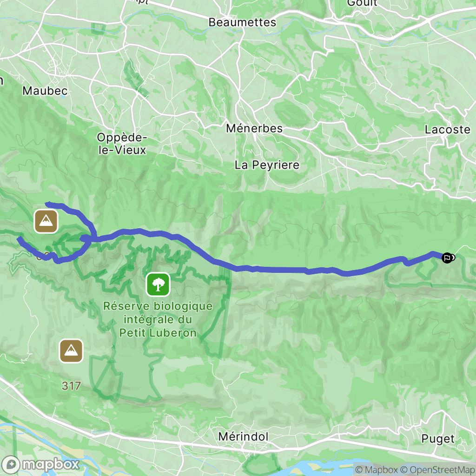Viewport: 476px width, 476px height.
Task: Click the Lacoste place label
Action: [x=448, y=130]
